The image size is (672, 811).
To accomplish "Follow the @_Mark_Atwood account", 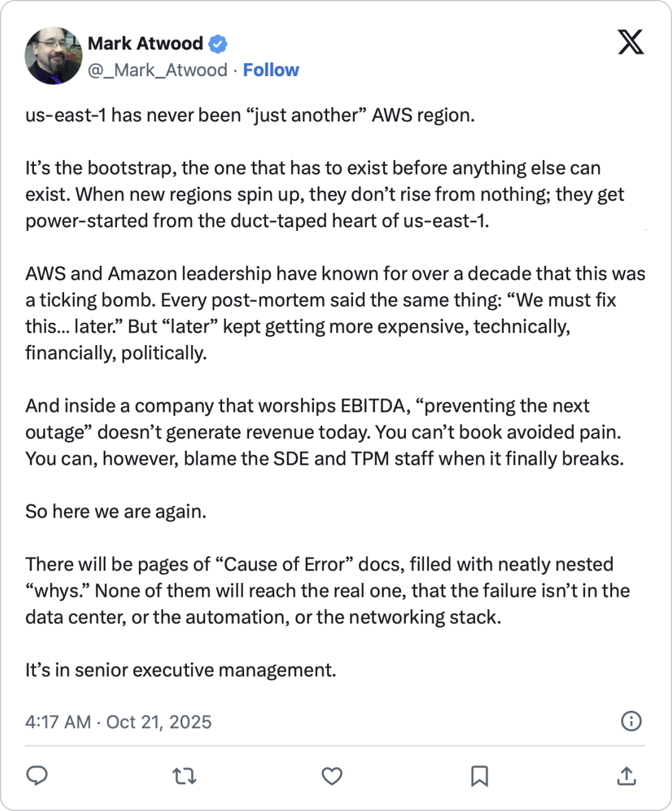I will [271, 70].
